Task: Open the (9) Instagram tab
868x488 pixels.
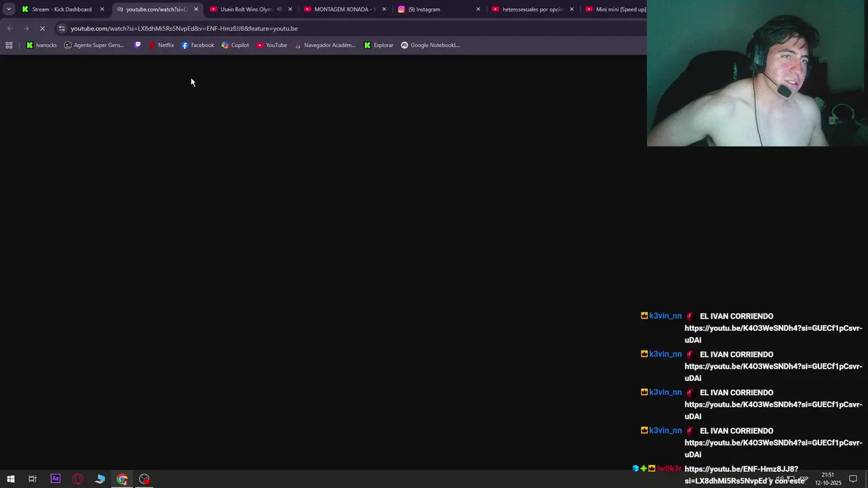Action: pyautogui.click(x=424, y=9)
